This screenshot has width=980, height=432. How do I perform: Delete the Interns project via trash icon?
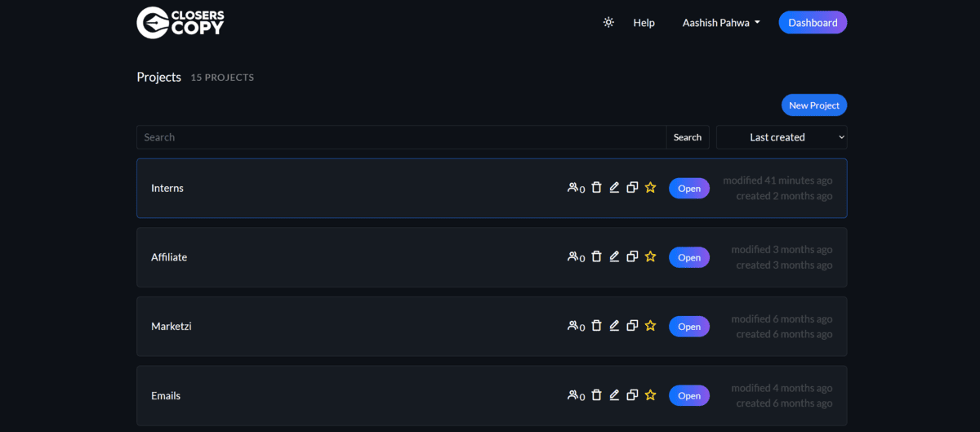pos(596,188)
